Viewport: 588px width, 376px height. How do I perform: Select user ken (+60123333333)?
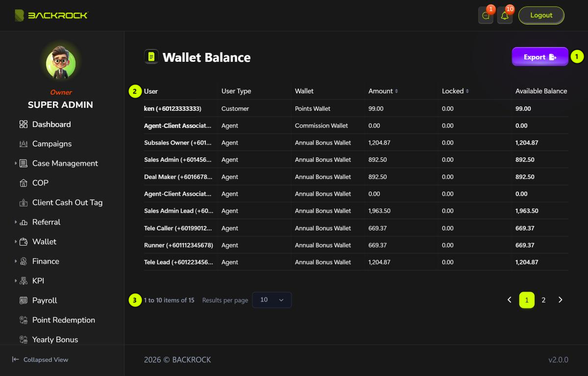pyautogui.click(x=172, y=108)
